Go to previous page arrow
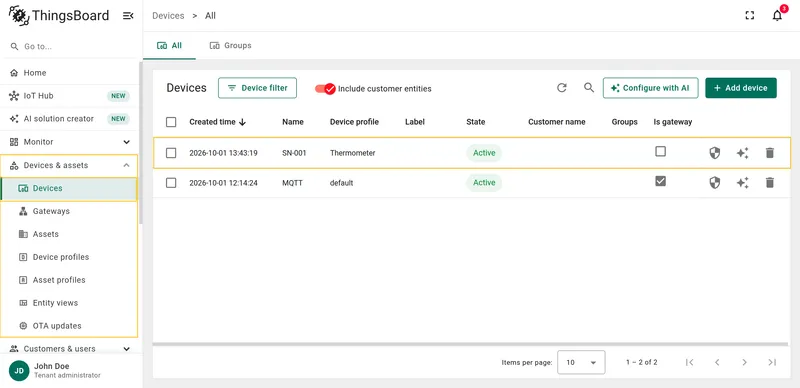 click(717, 362)
